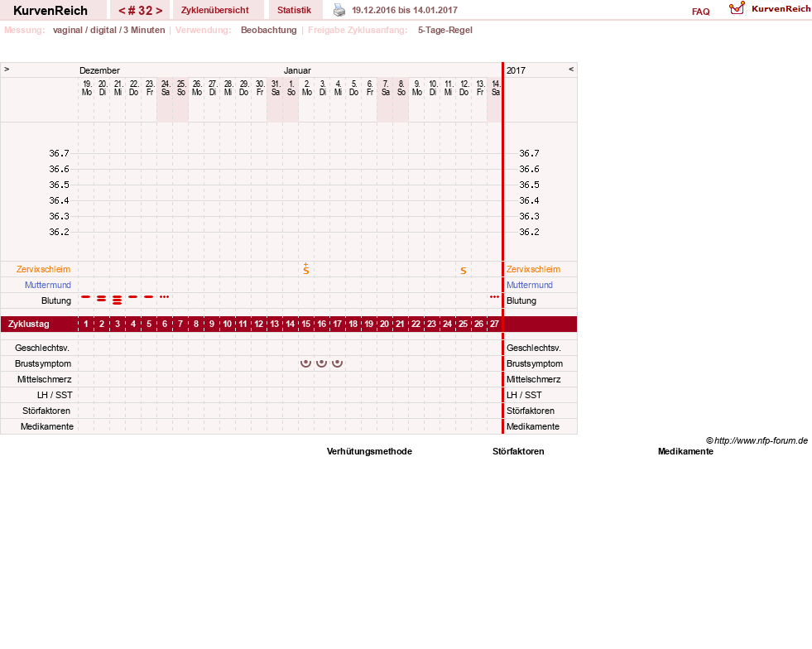Click the spotting dots on cycle day 27
This screenshot has width=812, height=649.
494,297
